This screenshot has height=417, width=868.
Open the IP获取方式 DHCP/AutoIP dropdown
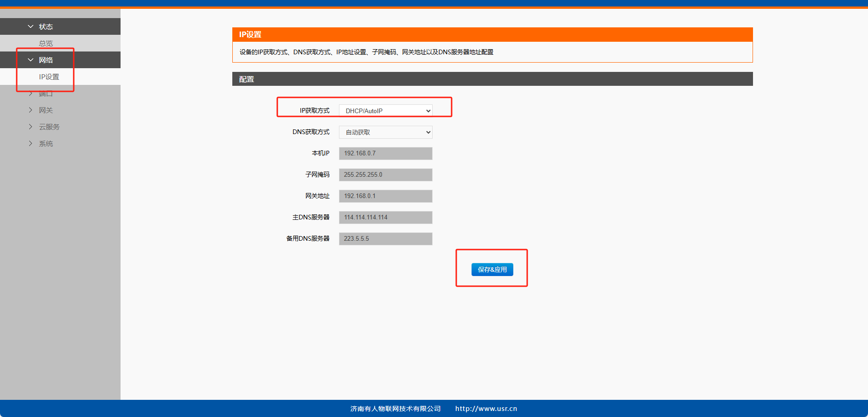pyautogui.click(x=385, y=111)
